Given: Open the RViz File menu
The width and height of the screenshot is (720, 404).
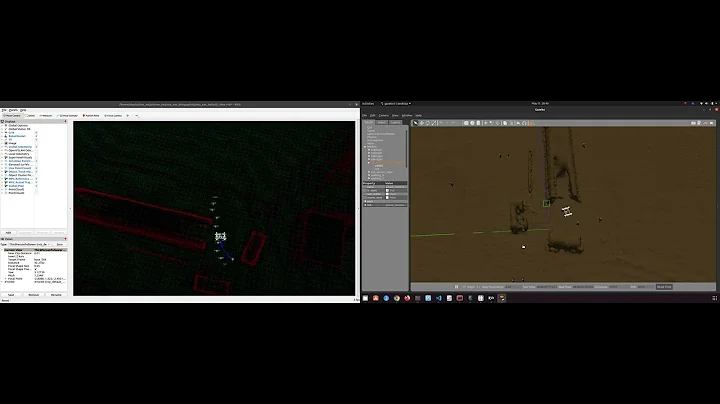Looking at the screenshot, I should tap(4, 110).
